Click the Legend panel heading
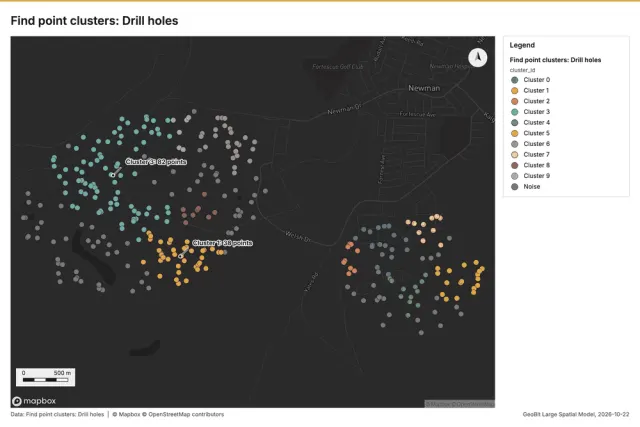Image resolution: width=640 pixels, height=427 pixels. pyautogui.click(x=522, y=45)
